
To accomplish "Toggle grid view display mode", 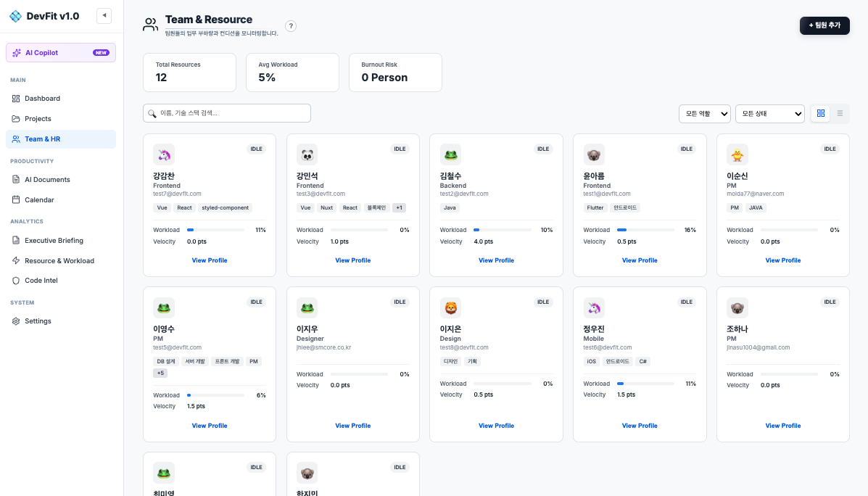I will [x=820, y=113].
